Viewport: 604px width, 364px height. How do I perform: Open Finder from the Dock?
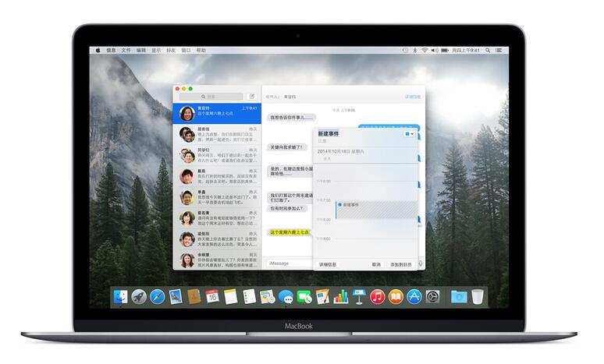[121, 297]
